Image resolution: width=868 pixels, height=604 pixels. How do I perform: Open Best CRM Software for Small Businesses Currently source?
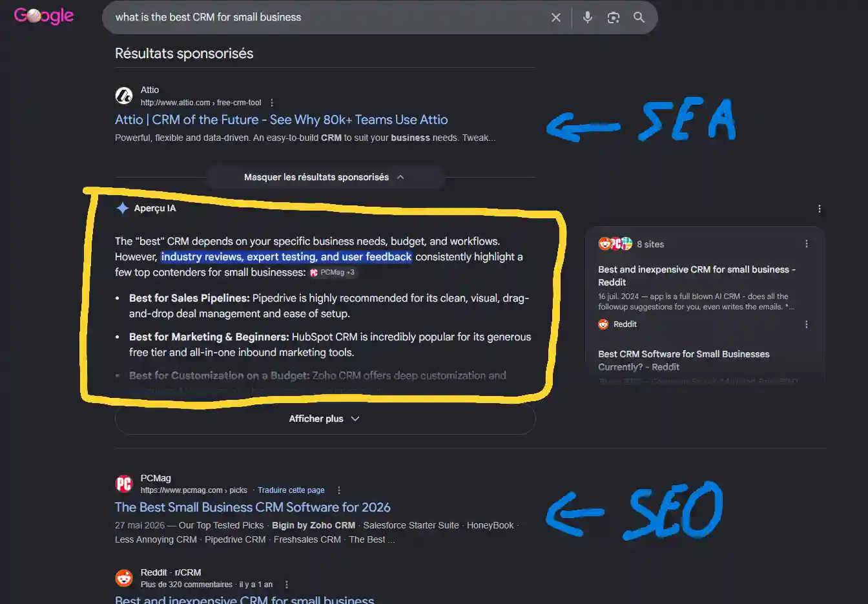point(684,360)
